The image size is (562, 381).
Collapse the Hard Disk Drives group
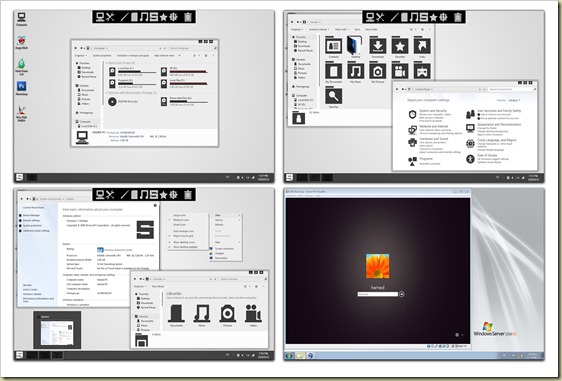(x=106, y=63)
